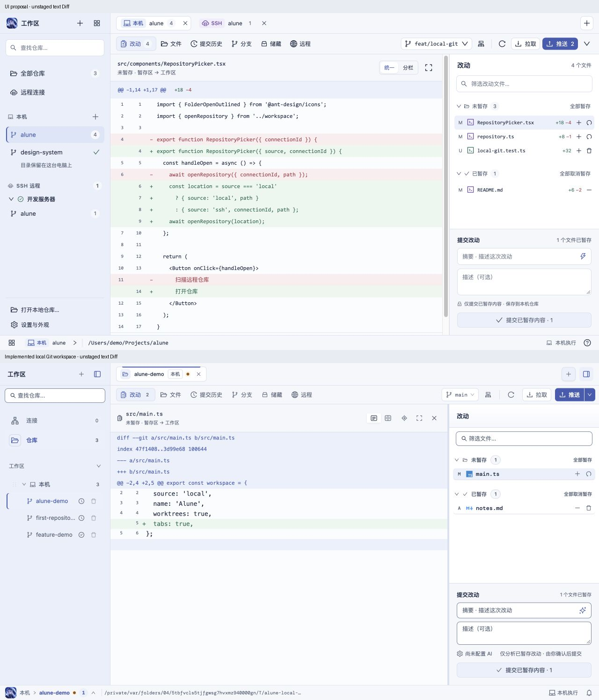The height and width of the screenshot is (700, 599).
Task: Open notifications bell in implemented status bar
Action: pyautogui.click(x=589, y=693)
